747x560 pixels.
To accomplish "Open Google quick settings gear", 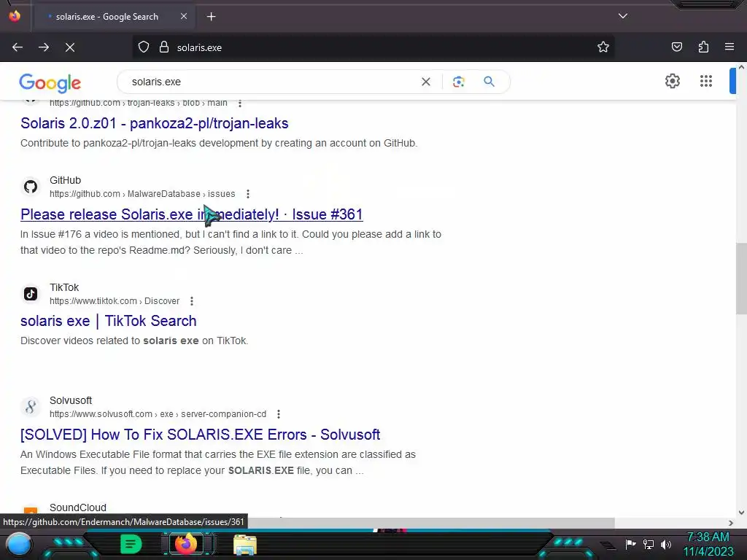I will pyautogui.click(x=672, y=81).
